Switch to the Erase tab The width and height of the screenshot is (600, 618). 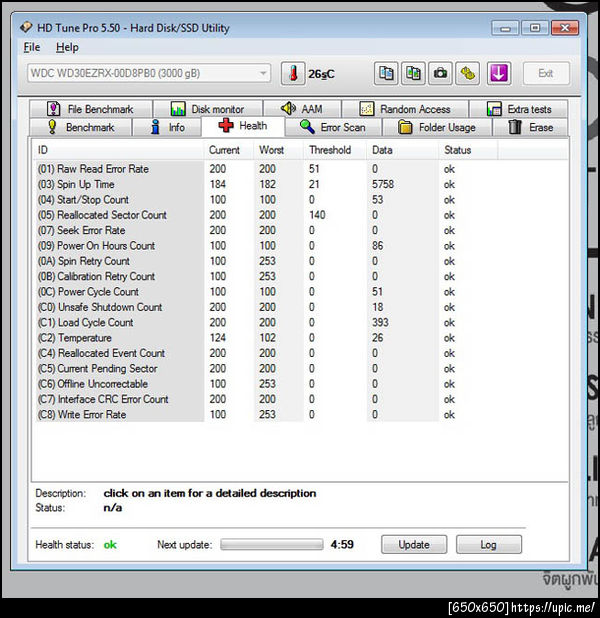click(x=530, y=127)
